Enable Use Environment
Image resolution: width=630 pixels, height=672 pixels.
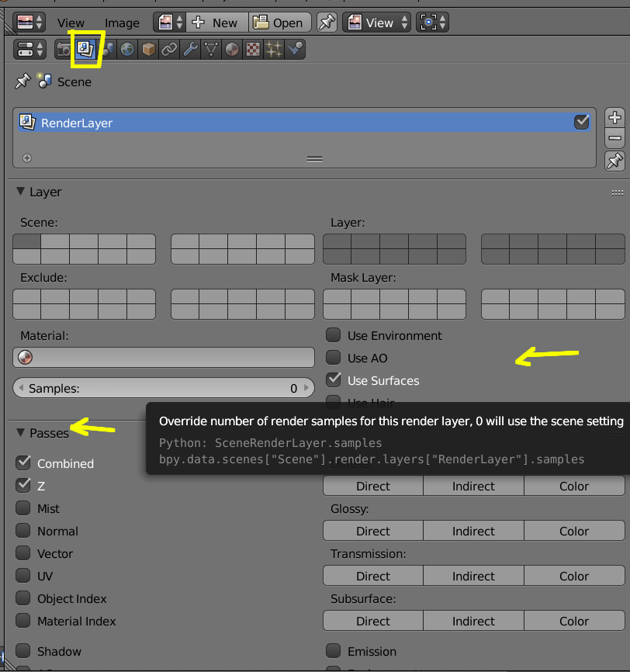coord(334,335)
